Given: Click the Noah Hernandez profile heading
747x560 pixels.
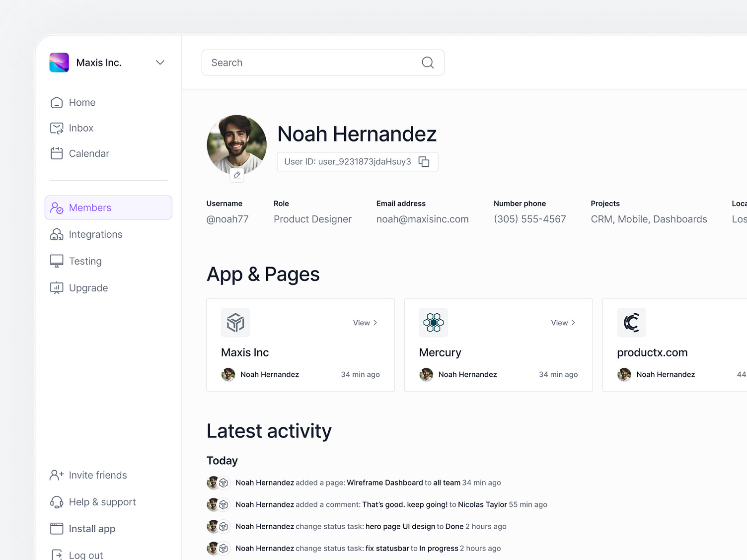Looking at the screenshot, I should (357, 134).
